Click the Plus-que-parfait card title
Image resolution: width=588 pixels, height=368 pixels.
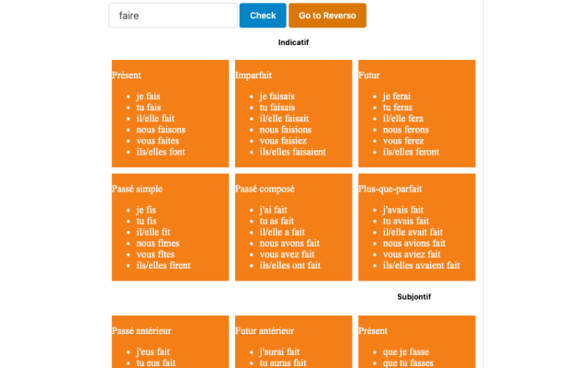click(390, 189)
